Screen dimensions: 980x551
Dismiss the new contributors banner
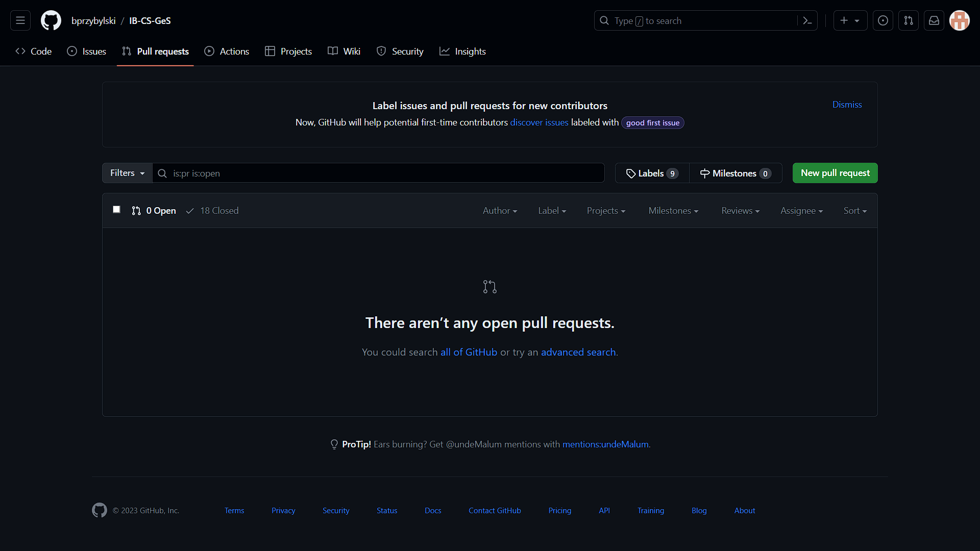coord(847,104)
